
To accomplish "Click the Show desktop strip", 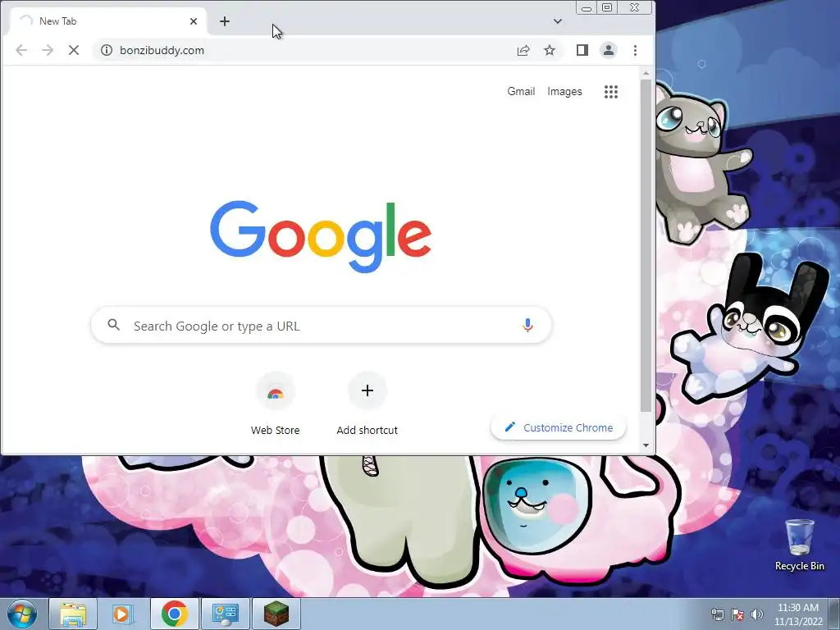I will click(834, 614).
